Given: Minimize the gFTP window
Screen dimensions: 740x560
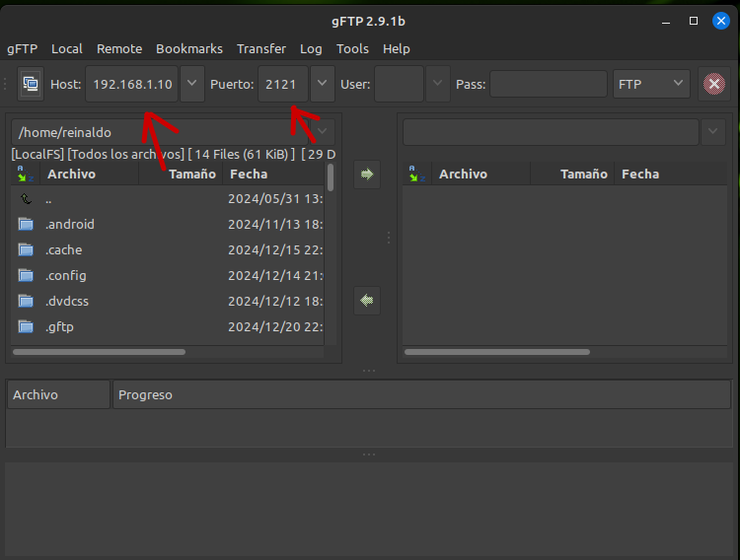Looking at the screenshot, I should click(x=666, y=22).
